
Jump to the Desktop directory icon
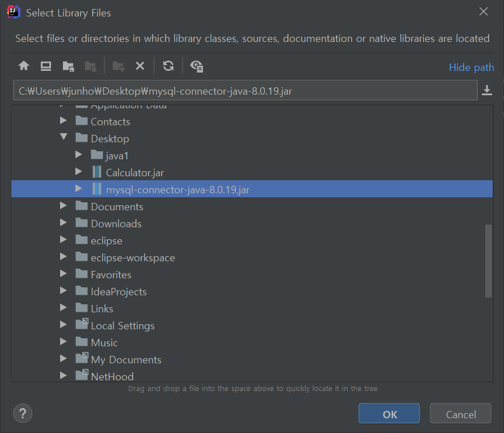click(46, 66)
